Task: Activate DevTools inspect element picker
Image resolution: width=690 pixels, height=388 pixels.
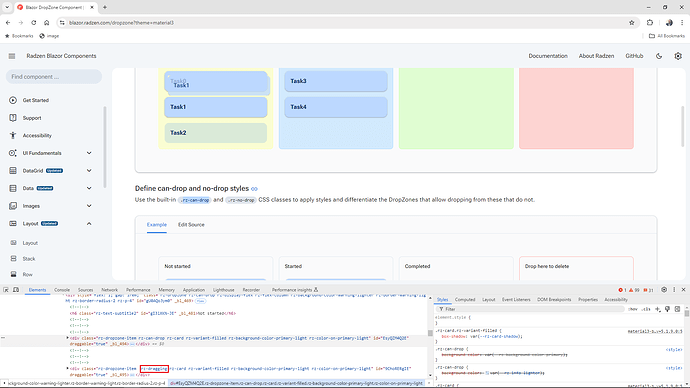Action: [x=6, y=290]
